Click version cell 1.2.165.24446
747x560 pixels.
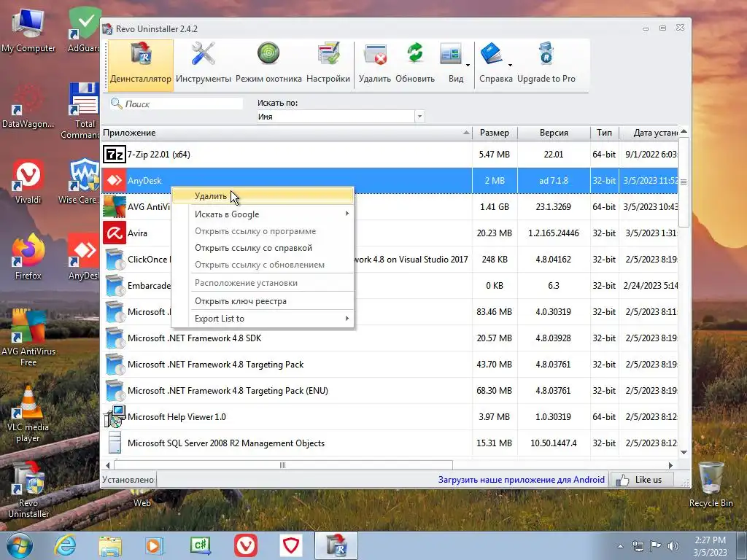point(554,233)
